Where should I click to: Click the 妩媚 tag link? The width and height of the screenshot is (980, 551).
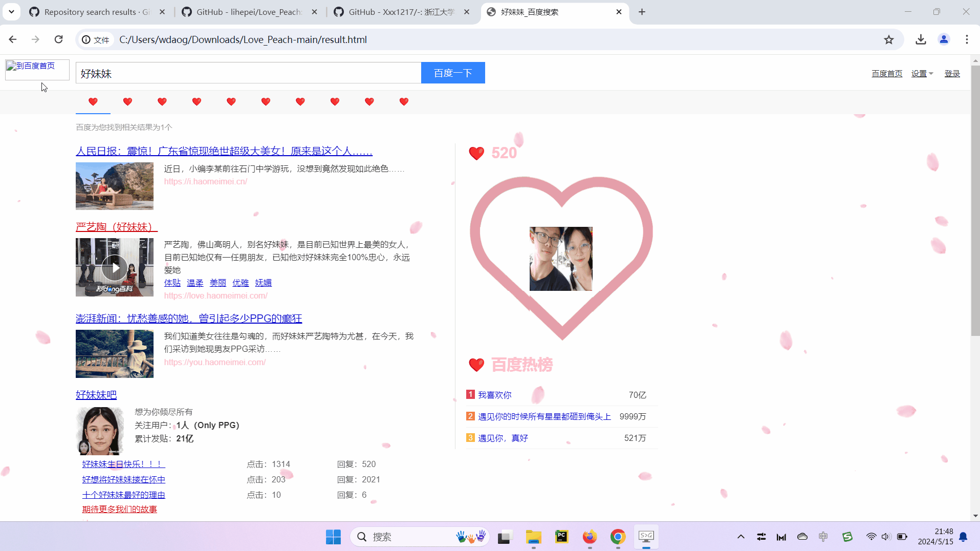(x=264, y=283)
